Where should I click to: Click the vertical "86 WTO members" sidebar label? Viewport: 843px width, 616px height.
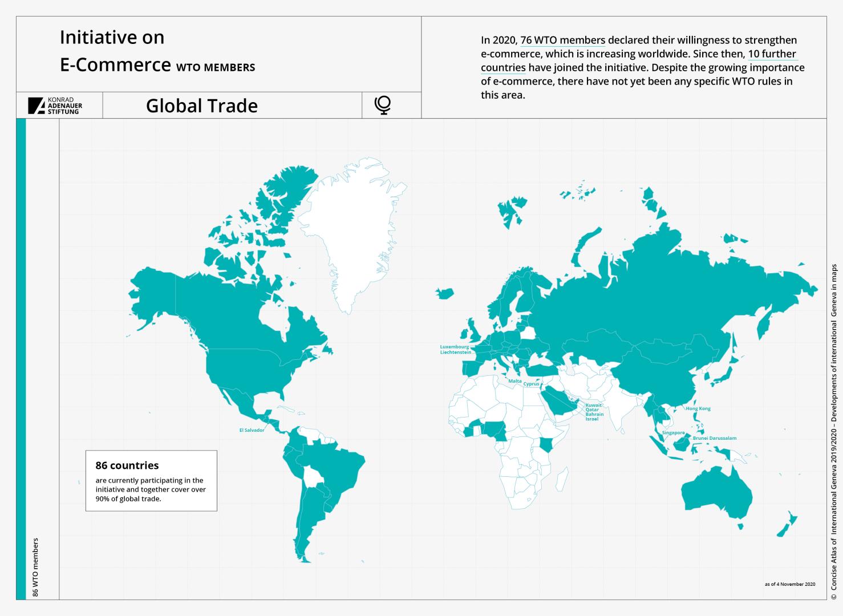click(35, 567)
